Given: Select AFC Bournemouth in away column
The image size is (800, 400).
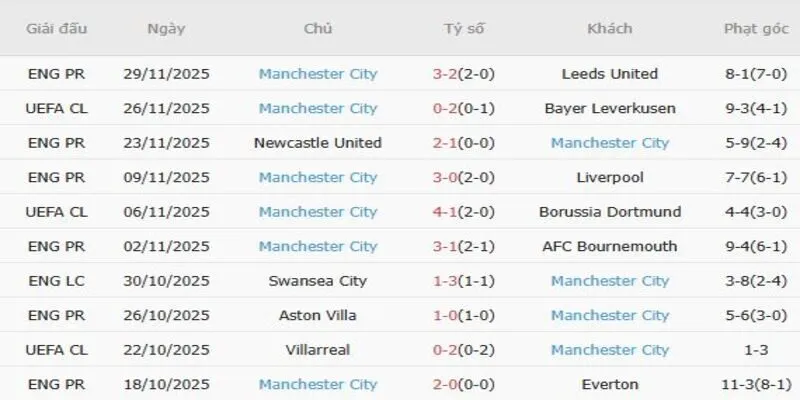Looking at the screenshot, I should click(610, 246).
